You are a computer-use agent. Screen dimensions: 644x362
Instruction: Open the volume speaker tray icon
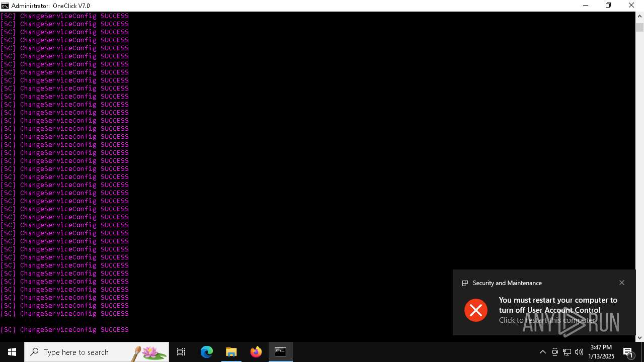pos(579,352)
